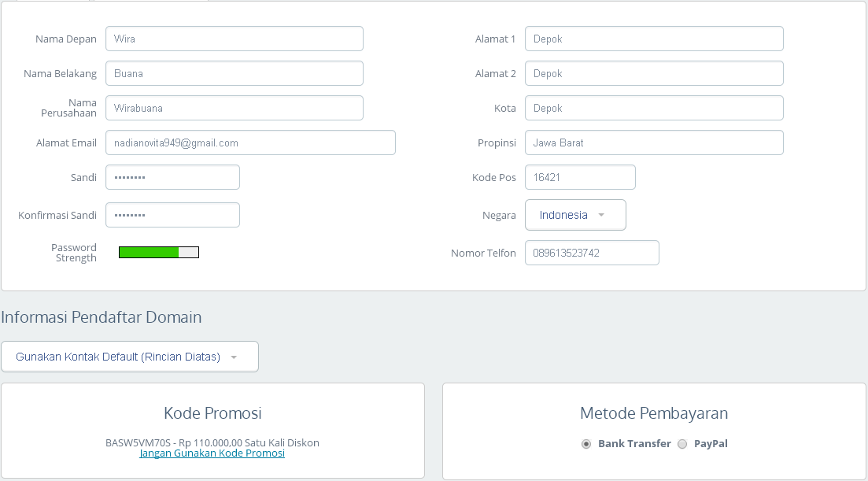
Task: Click the Nomor Telfon field
Action: click(x=591, y=253)
